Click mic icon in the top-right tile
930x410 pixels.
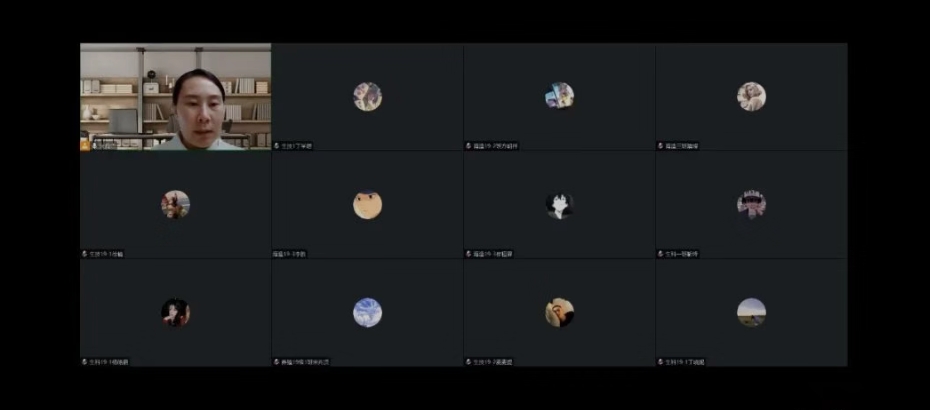(660, 146)
